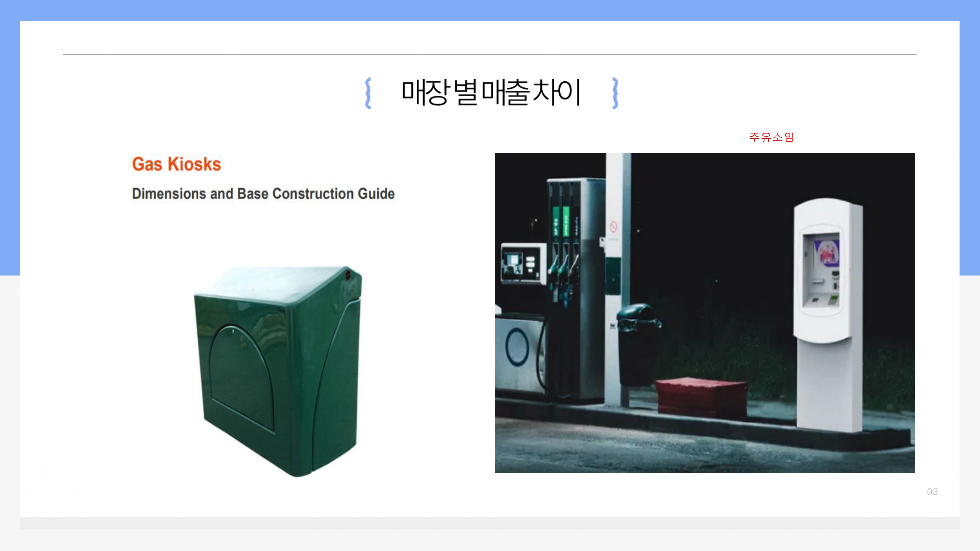Viewport: 980px width, 551px height.
Task: Click the white payment kiosk in photo
Action: 828,315
